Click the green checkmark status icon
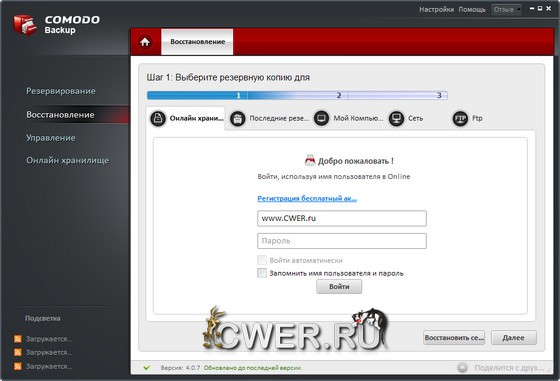Screen dimensions: 560x381 (x=146, y=367)
